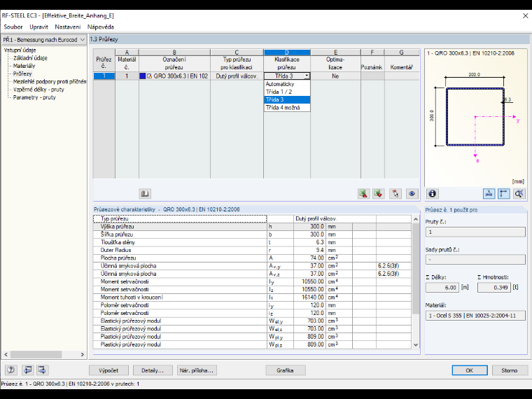This screenshot has width=532, height=399.
Task: Click dropdown arrow in Klasifikace cell
Action: pos(307,76)
